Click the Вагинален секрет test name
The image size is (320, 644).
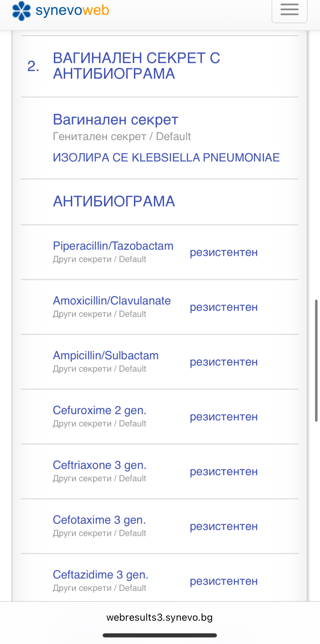(115, 120)
